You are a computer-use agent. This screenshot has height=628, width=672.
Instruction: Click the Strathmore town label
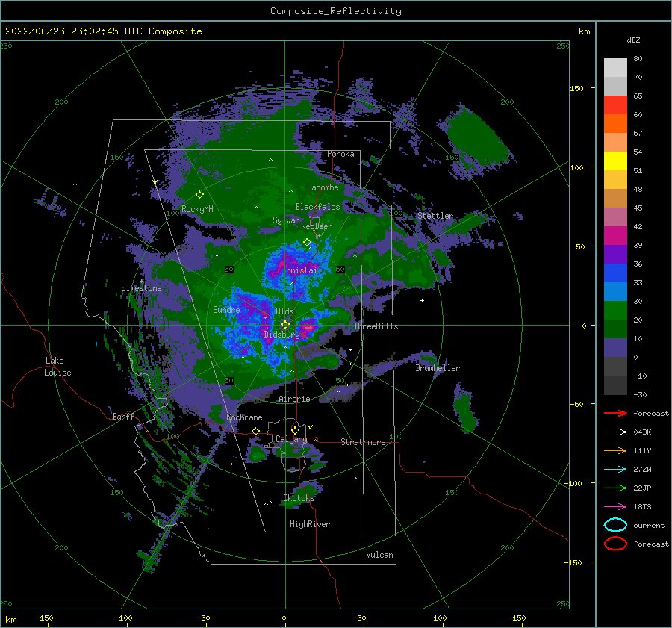tap(363, 442)
